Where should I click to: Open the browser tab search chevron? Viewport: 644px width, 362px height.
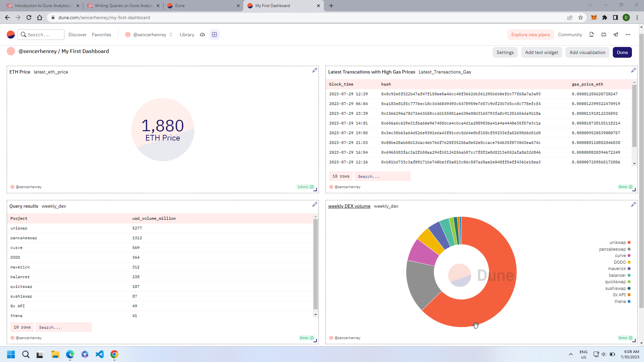coord(590,5)
